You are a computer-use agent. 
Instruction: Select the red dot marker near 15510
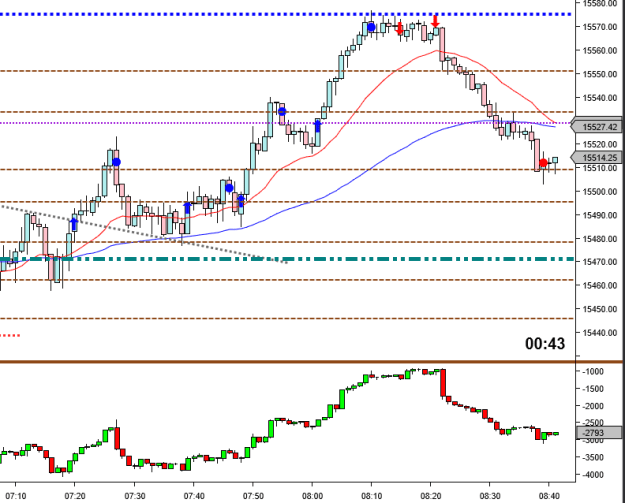click(x=543, y=163)
